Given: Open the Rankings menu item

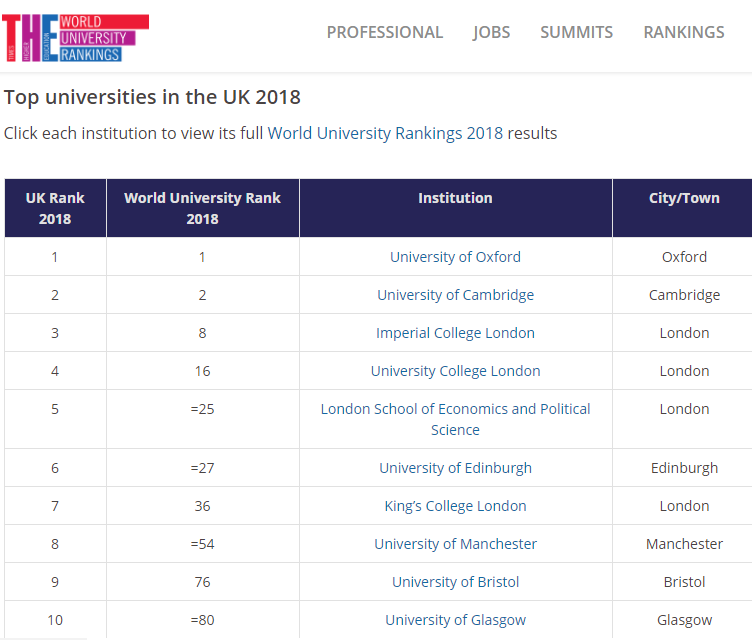Looking at the screenshot, I should coord(684,32).
